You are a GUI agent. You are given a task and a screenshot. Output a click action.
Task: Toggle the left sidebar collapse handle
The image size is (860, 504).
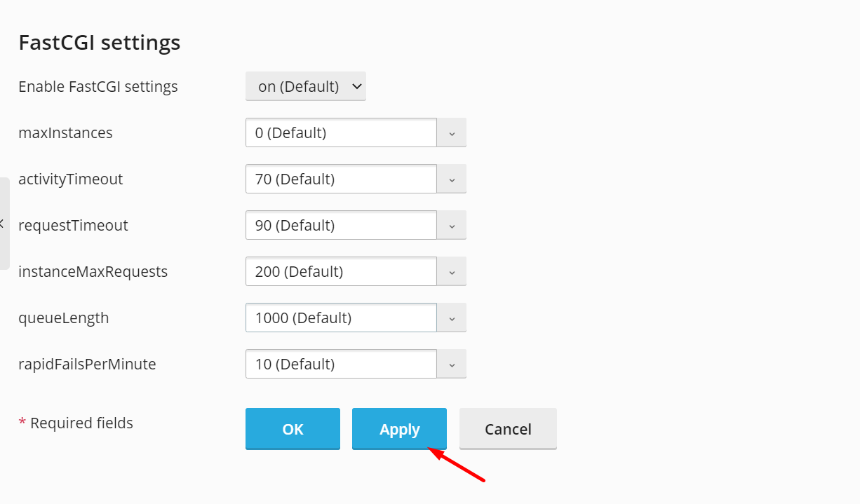coord(4,224)
